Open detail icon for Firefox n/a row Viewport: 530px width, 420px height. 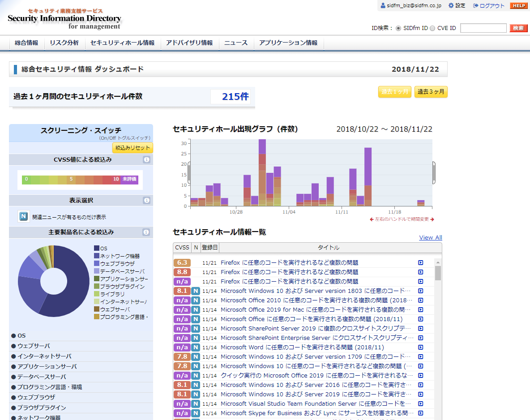click(x=420, y=282)
